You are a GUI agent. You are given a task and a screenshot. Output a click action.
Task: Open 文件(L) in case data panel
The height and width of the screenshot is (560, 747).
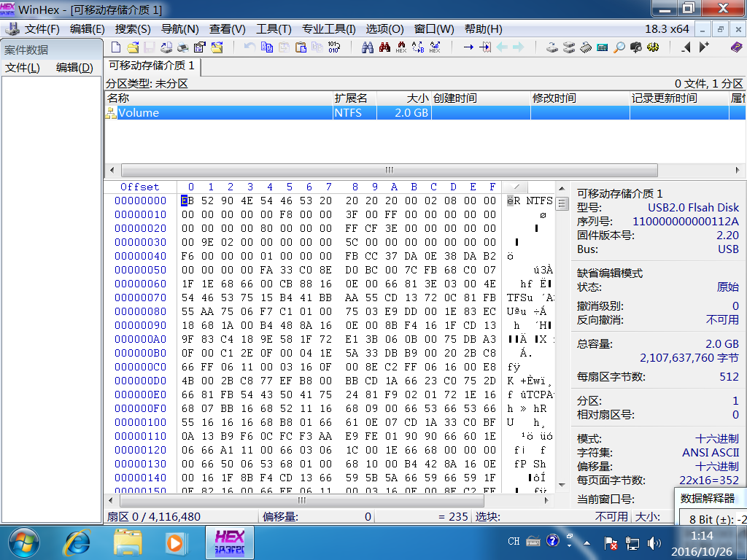(x=23, y=68)
